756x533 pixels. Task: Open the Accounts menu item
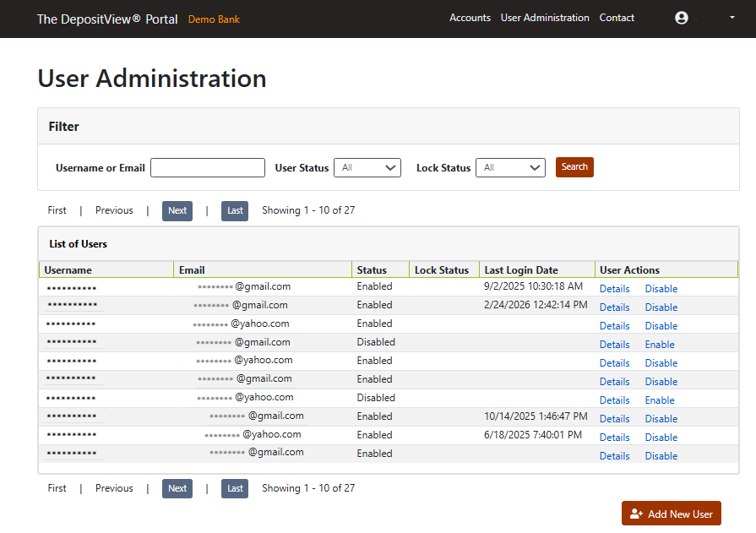pos(470,18)
